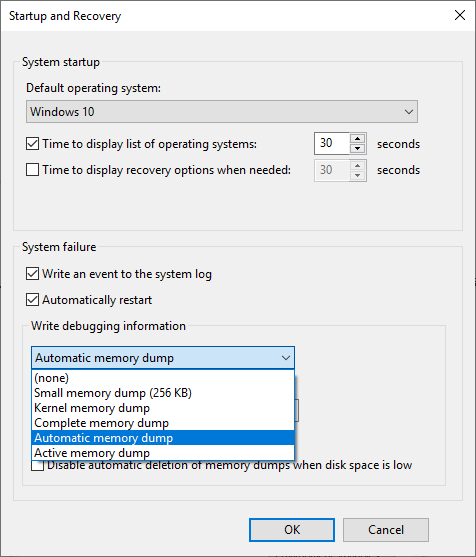Viewport: 476px width, 557px height.
Task: Uncheck Write an event to the system log
Action: 32,274
